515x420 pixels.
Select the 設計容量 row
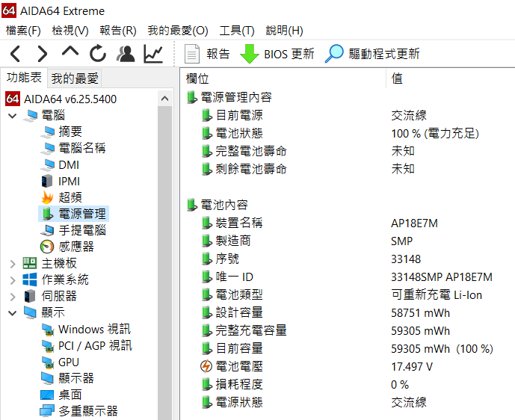[x=347, y=312]
